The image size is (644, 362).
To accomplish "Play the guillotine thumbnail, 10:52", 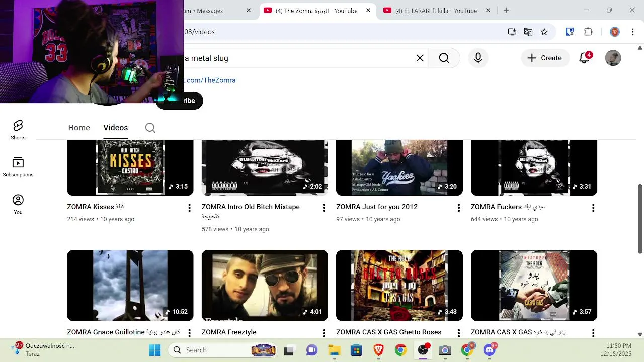I will click(x=130, y=286).
